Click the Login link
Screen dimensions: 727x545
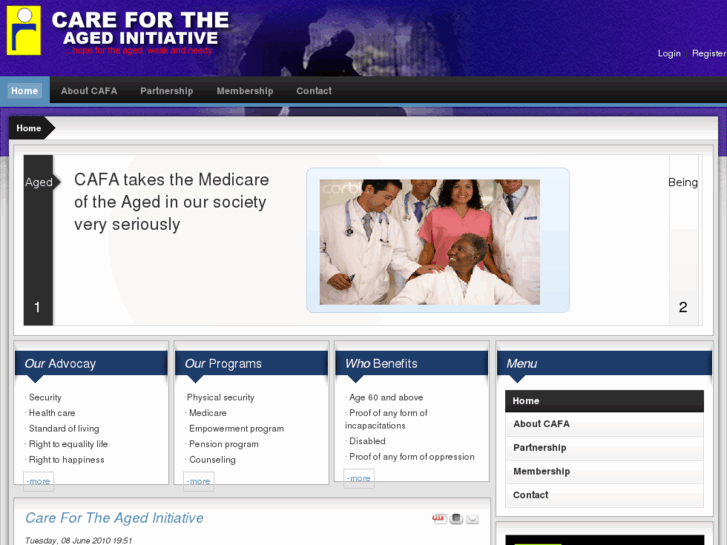669,54
